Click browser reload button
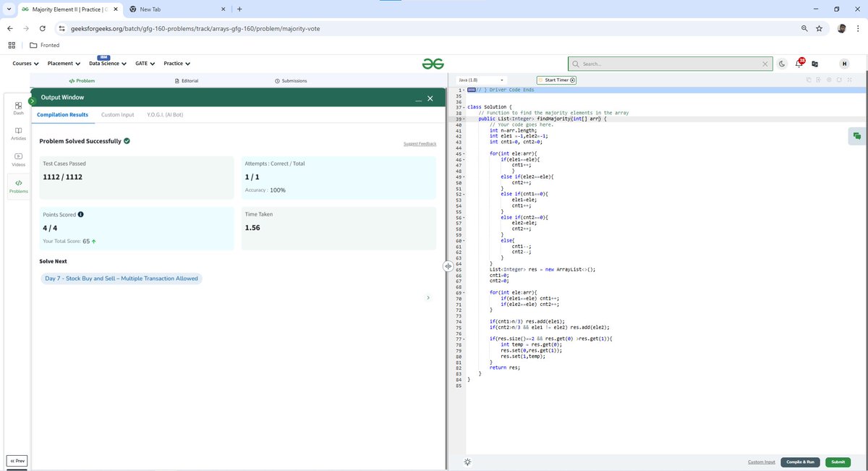 point(43,28)
